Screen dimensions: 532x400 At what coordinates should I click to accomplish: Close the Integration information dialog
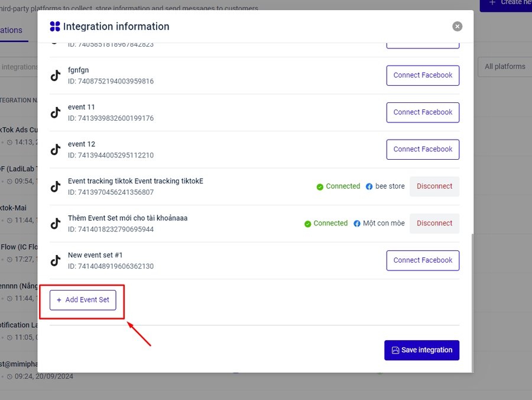(x=457, y=27)
